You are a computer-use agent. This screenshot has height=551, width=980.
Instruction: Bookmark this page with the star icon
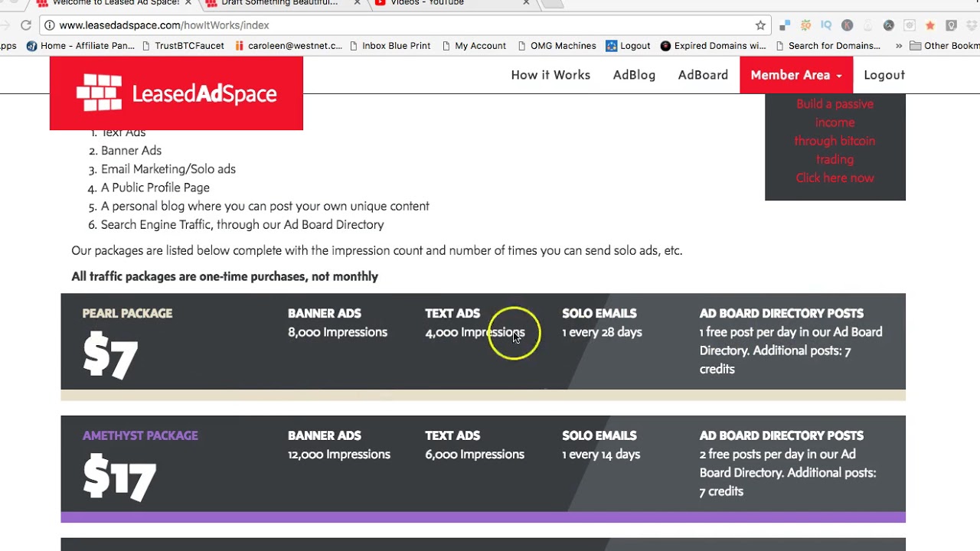[x=760, y=25]
